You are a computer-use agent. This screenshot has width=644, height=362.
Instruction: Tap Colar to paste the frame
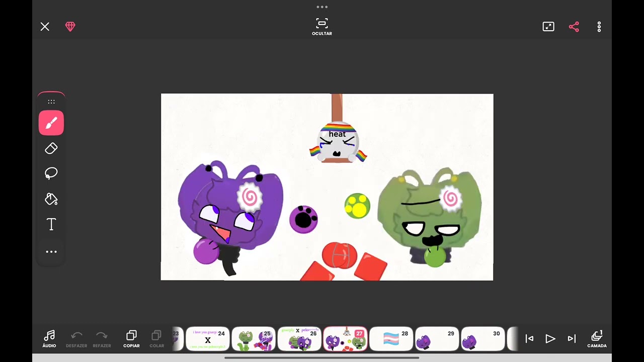click(156, 339)
